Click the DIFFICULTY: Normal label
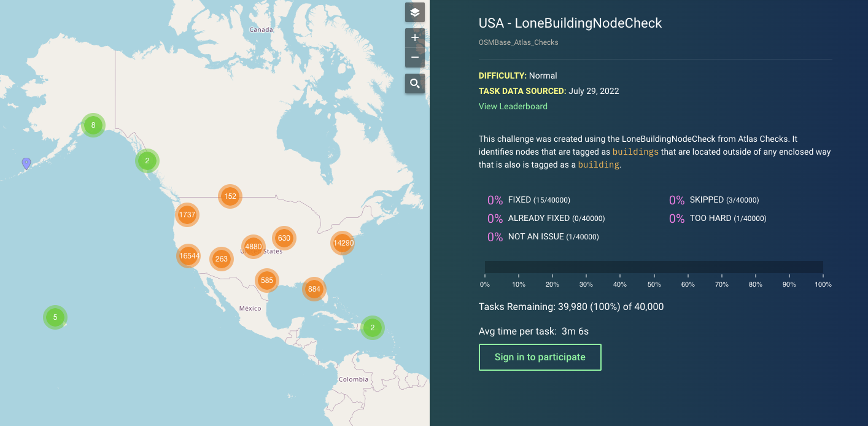The height and width of the screenshot is (426, 868). (x=518, y=76)
